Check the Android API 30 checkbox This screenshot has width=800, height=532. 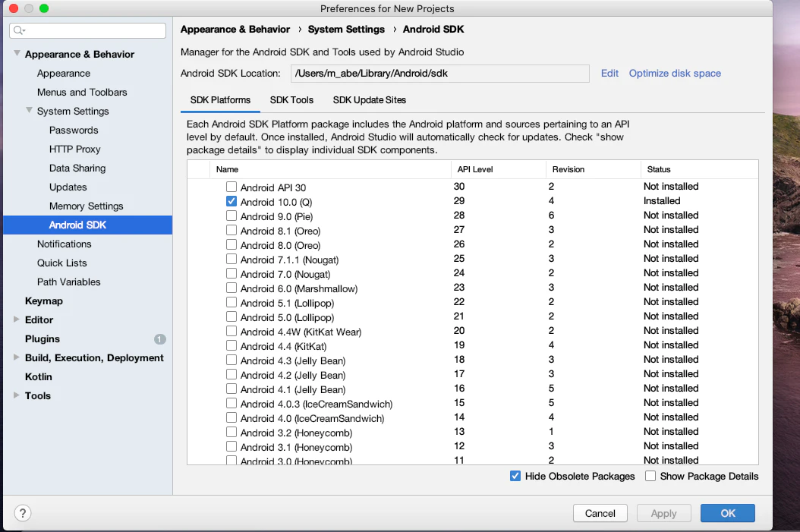pos(231,187)
